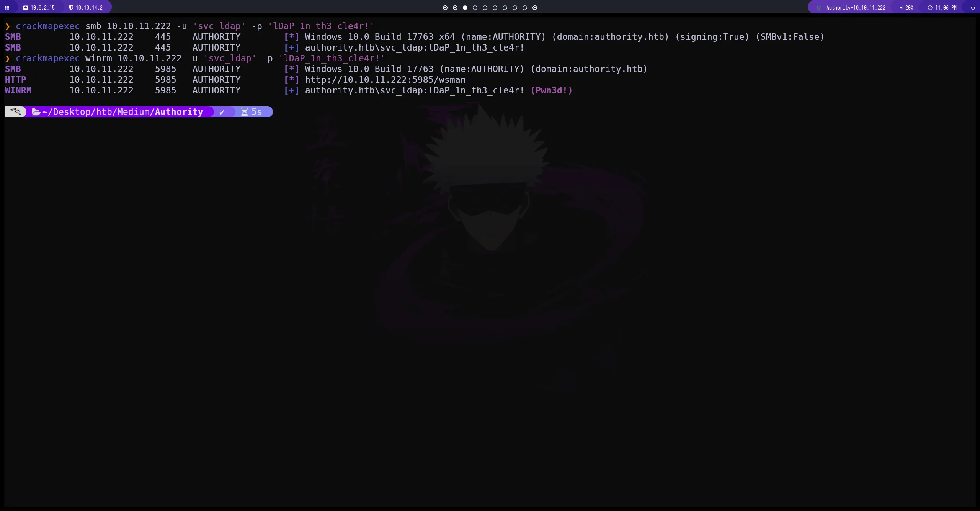Select the last (tenth) workspace dot
Screen dimensions: 980x511
pyautogui.click(x=535, y=8)
